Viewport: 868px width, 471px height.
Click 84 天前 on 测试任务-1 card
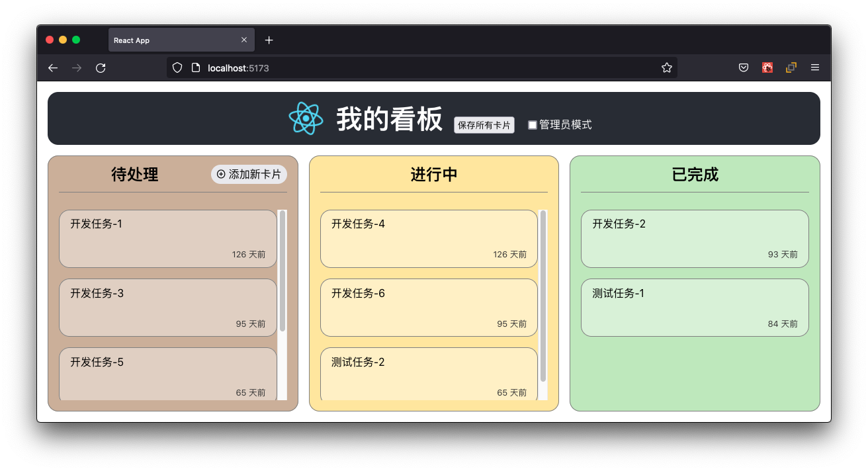783,324
